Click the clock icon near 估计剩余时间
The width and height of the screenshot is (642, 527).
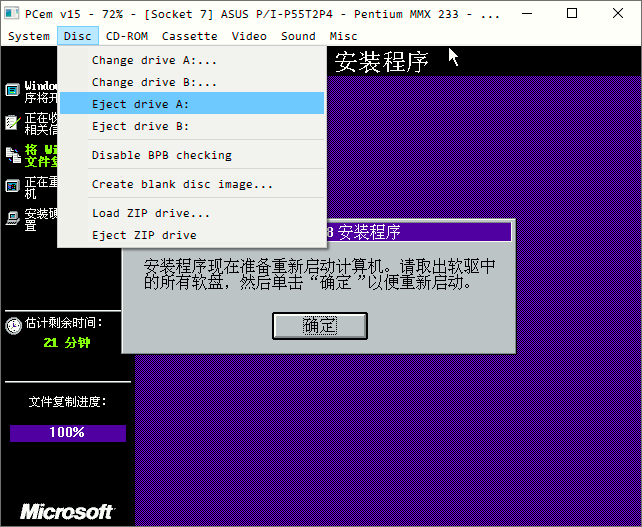click(x=14, y=326)
